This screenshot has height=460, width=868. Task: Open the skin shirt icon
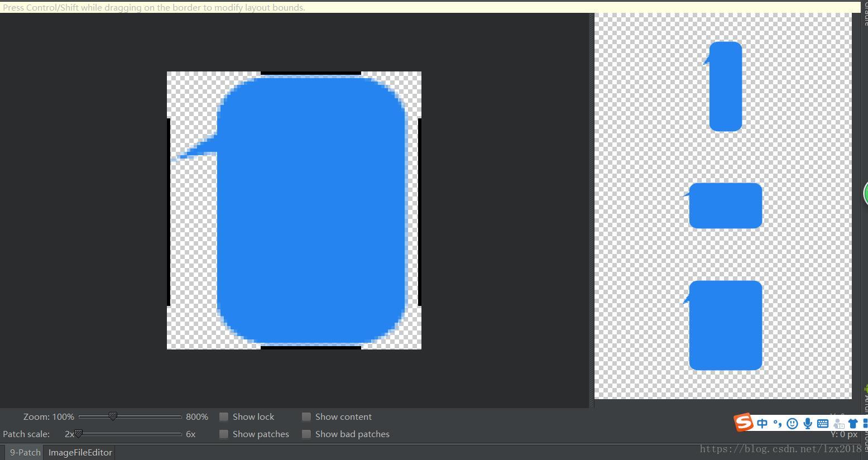click(x=853, y=424)
